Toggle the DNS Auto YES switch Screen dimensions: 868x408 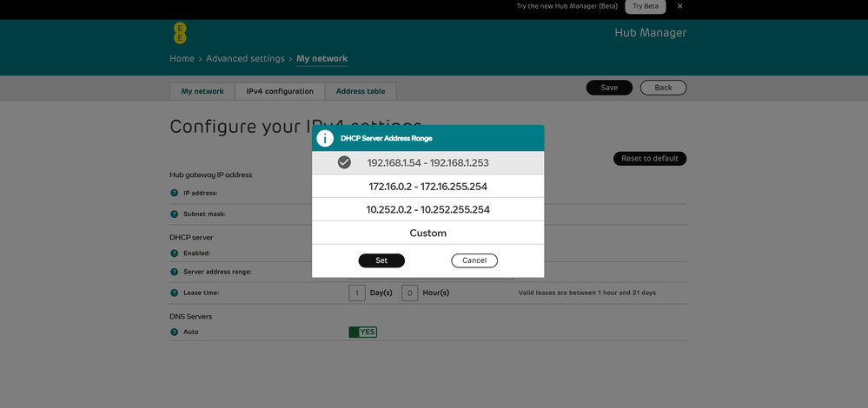click(362, 332)
